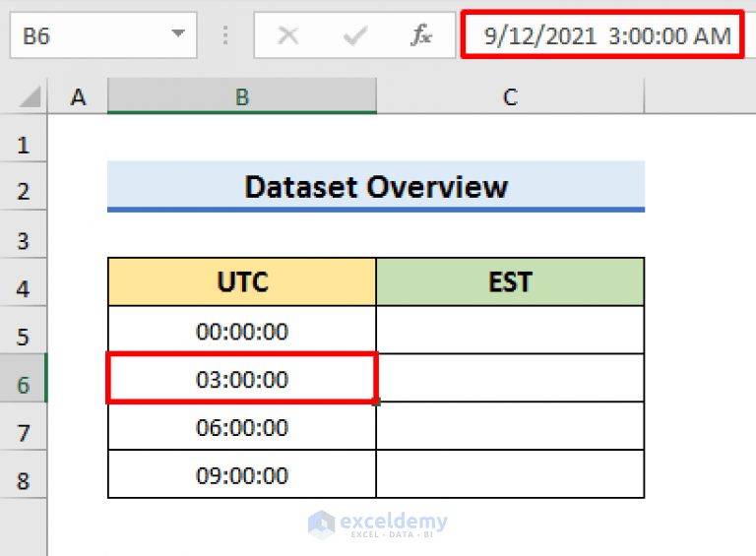Click the formula bar three-dot handle
756x556 pixels.
(x=225, y=35)
